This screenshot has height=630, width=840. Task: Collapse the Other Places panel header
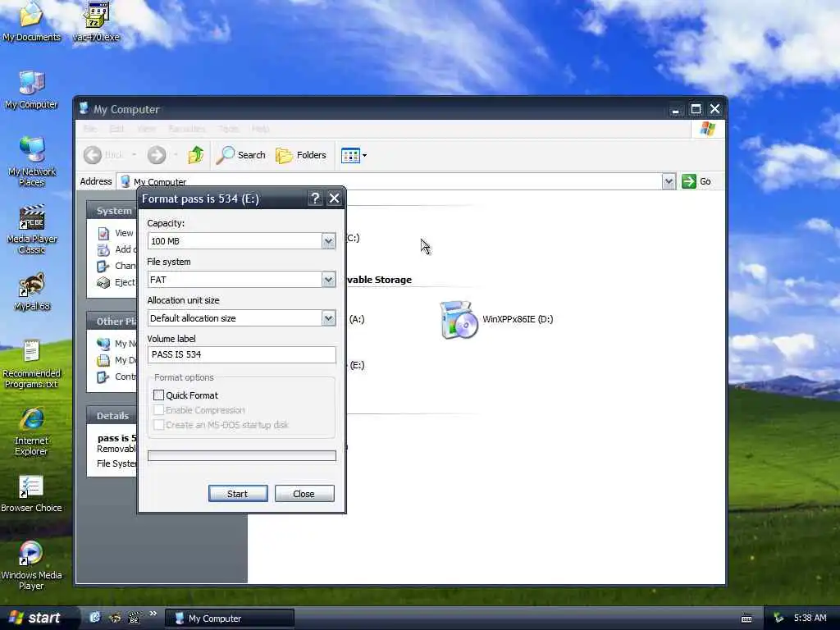tap(112, 322)
